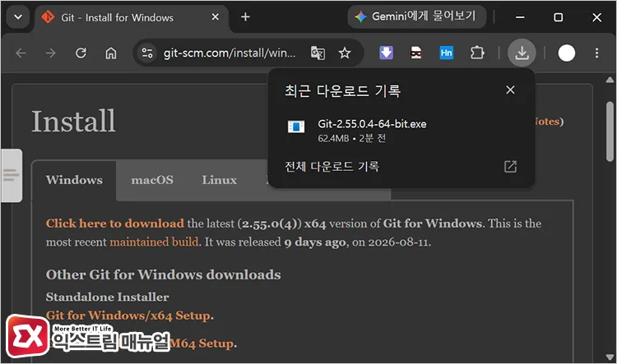Click the external-link icon for download history
The image size is (617, 364).
(x=510, y=166)
